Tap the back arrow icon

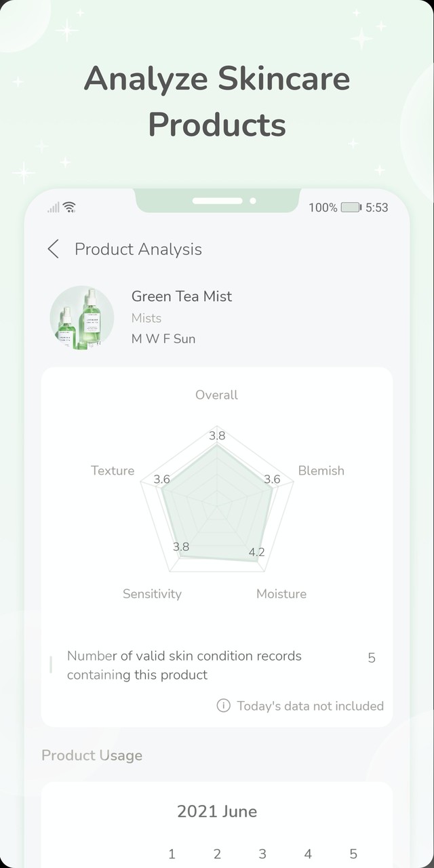coord(53,249)
